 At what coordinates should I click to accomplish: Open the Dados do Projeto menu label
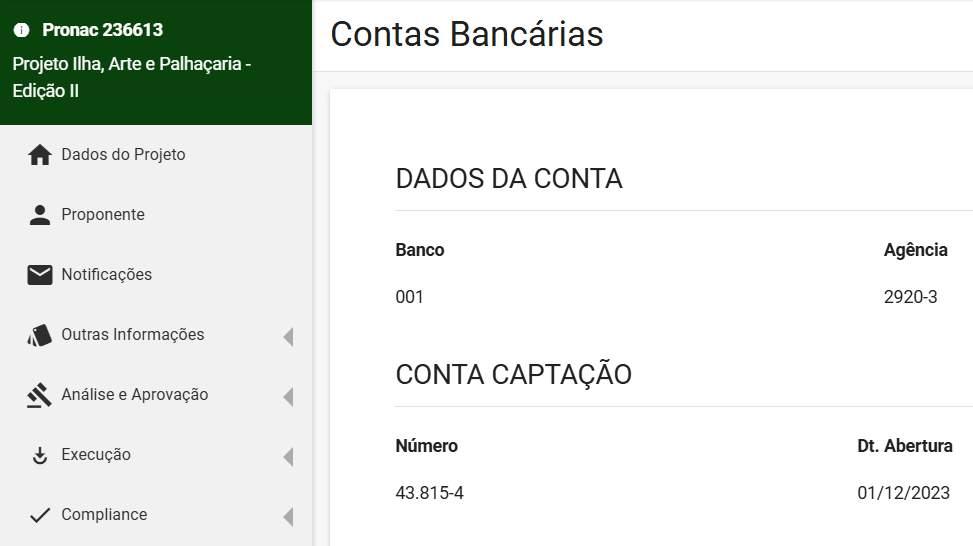coord(123,155)
